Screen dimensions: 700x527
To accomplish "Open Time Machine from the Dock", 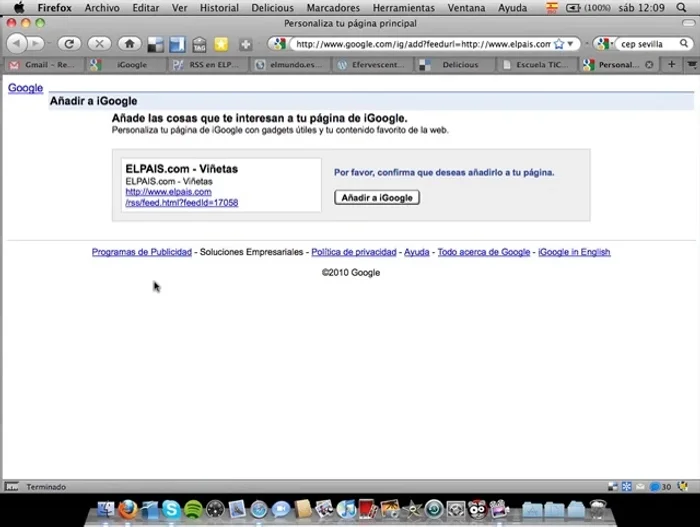I will [433, 509].
